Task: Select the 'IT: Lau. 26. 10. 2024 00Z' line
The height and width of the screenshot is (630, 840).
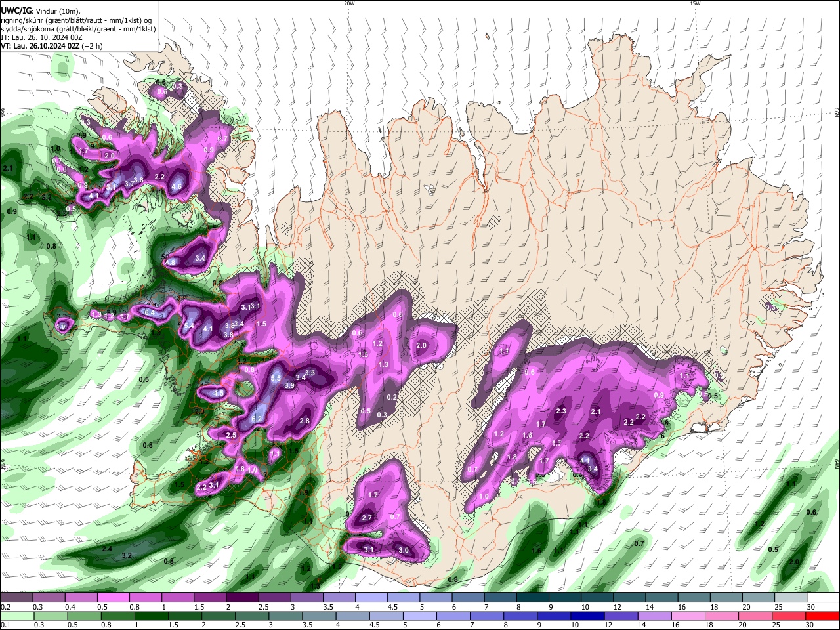Action: [x=41, y=37]
